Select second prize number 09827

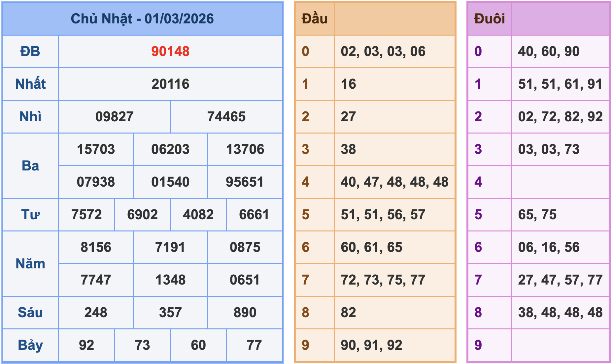click(x=114, y=116)
